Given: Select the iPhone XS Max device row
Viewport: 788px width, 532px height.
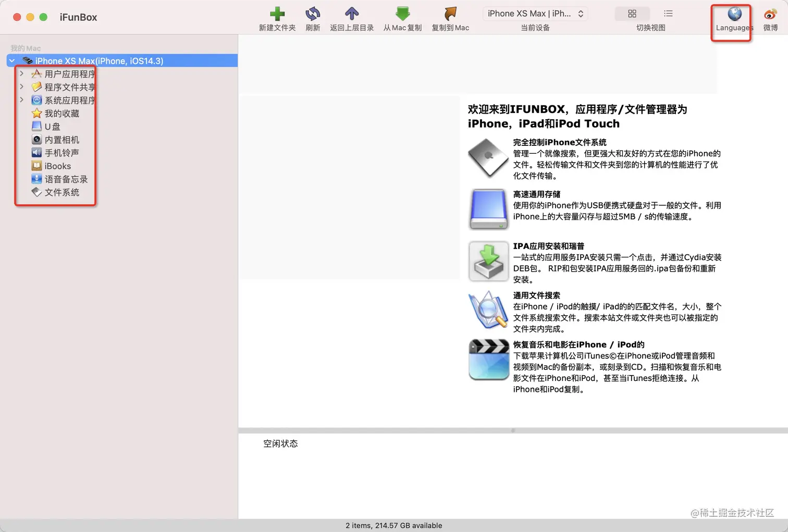Looking at the screenshot, I should tap(122, 61).
